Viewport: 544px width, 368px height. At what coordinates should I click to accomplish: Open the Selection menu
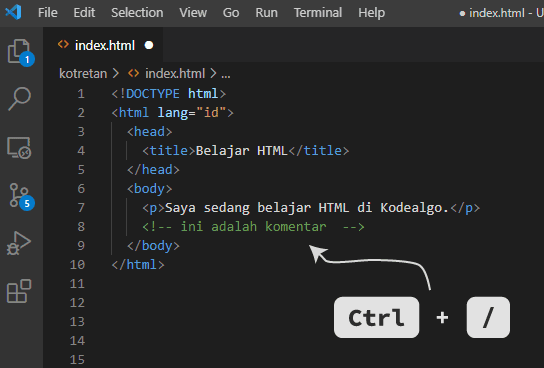coord(137,13)
